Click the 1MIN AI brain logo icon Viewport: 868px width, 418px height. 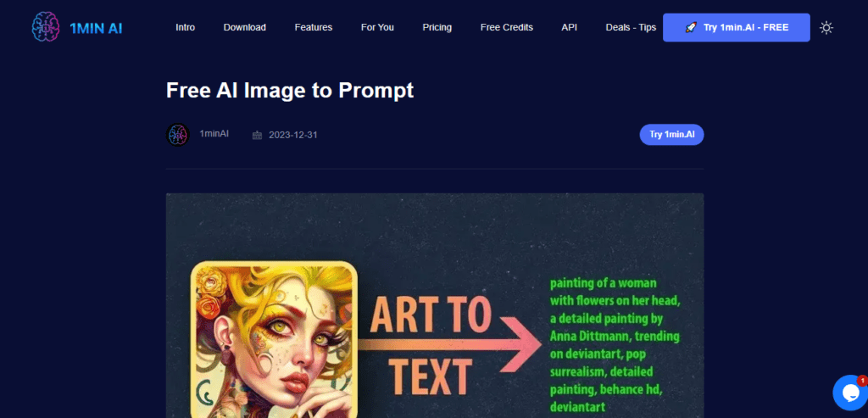46,27
